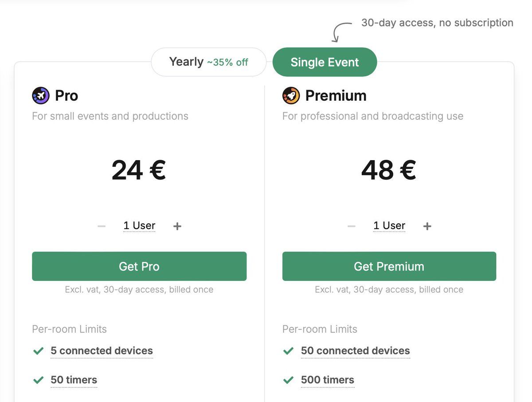The image size is (532, 402).
Task: Decrease Pro user count with minus
Action: pyautogui.click(x=102, y=226)
